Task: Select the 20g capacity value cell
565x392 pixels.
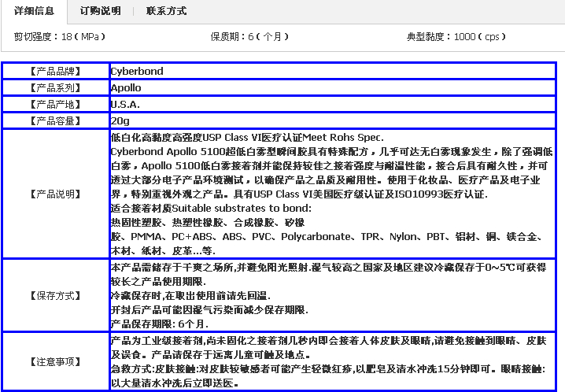Action: coord(332,120)
